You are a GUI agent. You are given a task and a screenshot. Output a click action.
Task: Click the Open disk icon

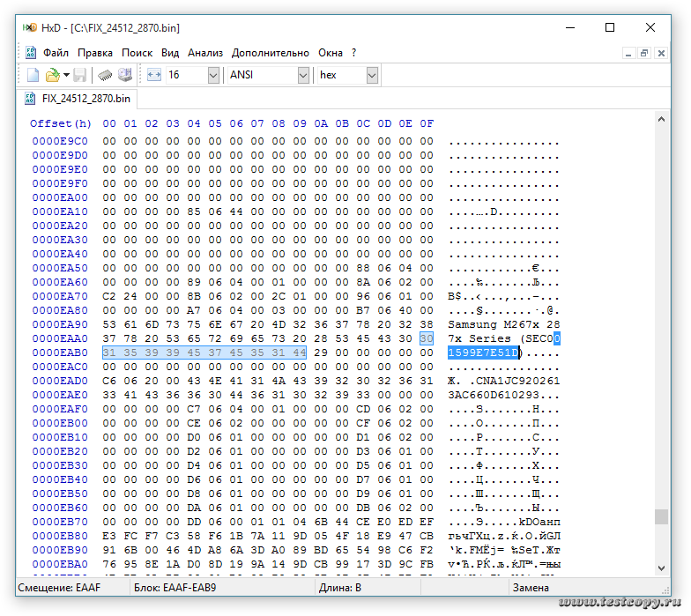tap(125, 76)
